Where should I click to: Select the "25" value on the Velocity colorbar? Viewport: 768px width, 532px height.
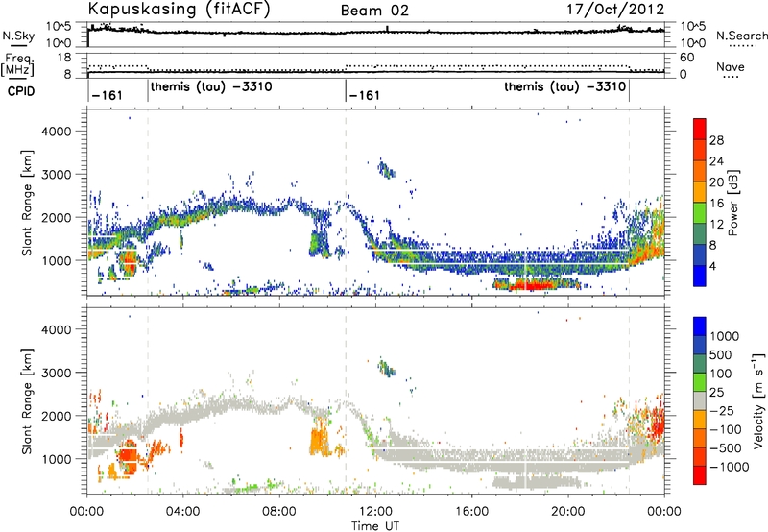coord(717,392)
